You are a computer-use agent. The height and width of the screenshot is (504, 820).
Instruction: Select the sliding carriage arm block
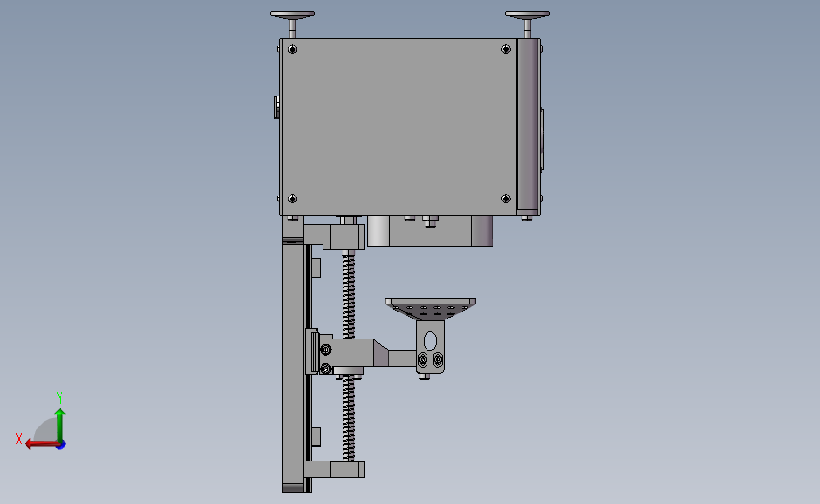[354, 353]
